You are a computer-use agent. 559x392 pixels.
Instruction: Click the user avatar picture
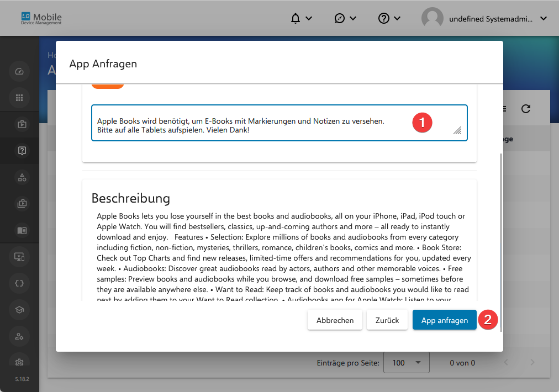pos(432,18)
